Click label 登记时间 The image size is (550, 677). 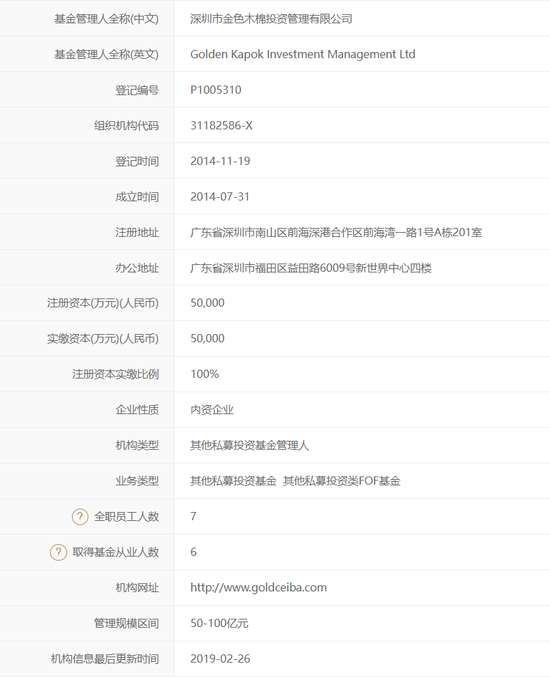coord(137,161)
